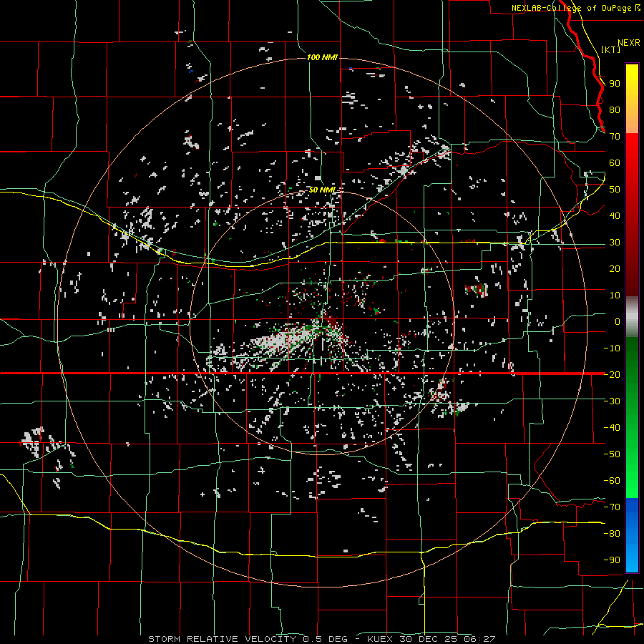
Task: Click the 10 value on velocity scale
Action: (615, 296)
